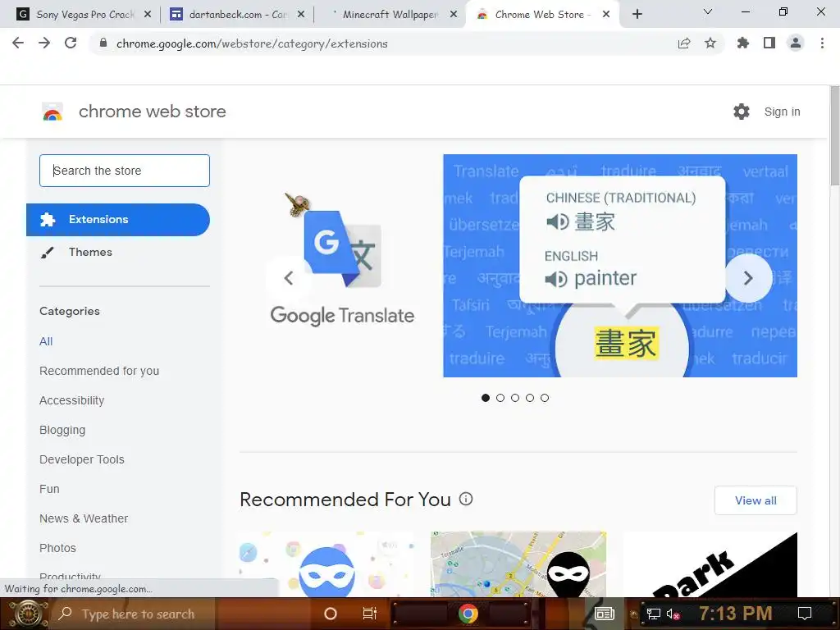Open Cortana circle on the taskbar
Image resolution: width=840 pixels, height=630 pixels.
[331, 614]
